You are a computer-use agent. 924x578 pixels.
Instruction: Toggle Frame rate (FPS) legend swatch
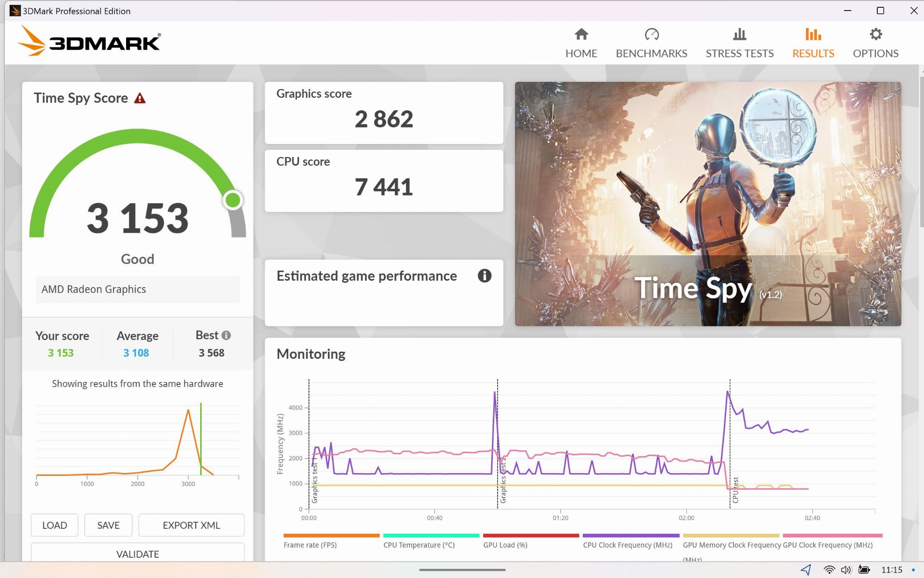(331, 536)
